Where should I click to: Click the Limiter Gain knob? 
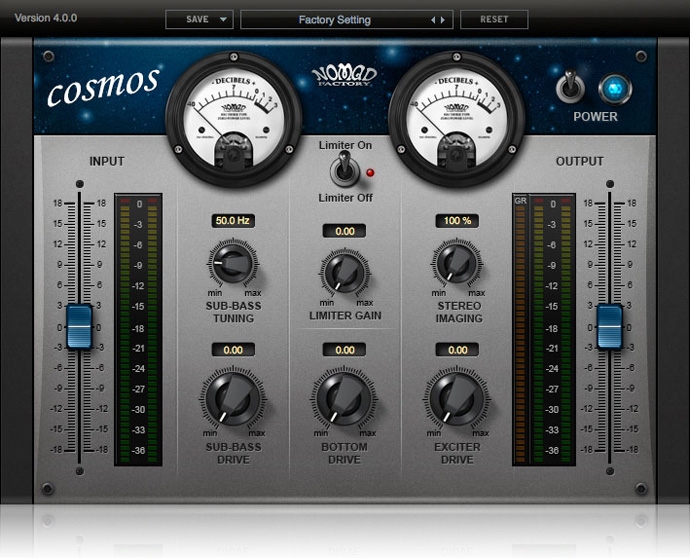coord(344,272)
